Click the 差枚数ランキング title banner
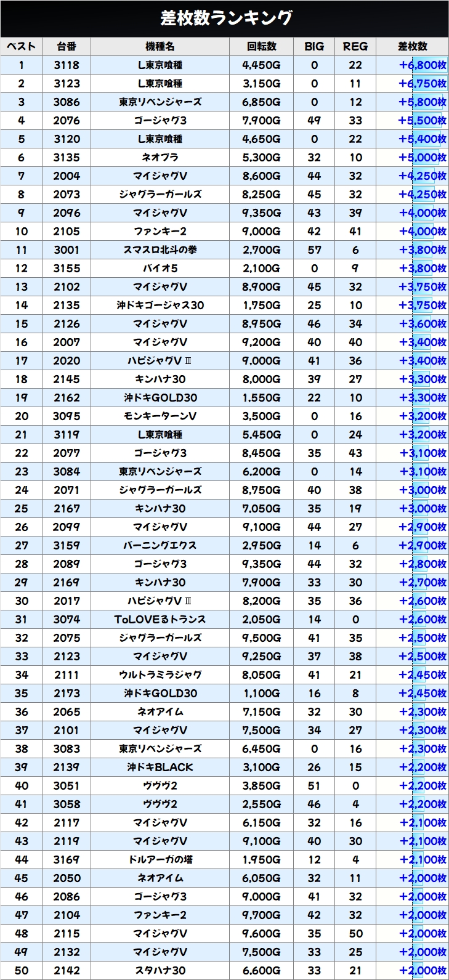Screen dimensions: 449x980 [x=224, y=18]
